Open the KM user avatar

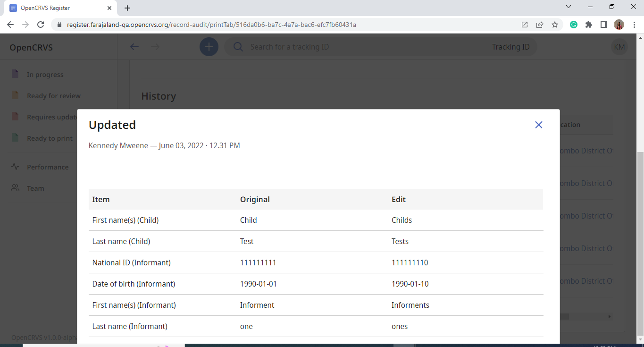tap(619, 46)
